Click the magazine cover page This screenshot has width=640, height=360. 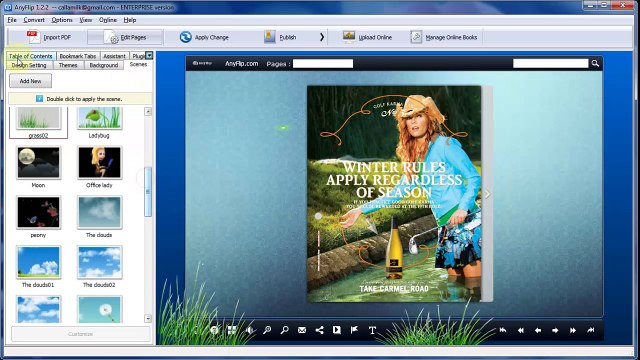tap(394, 194)
